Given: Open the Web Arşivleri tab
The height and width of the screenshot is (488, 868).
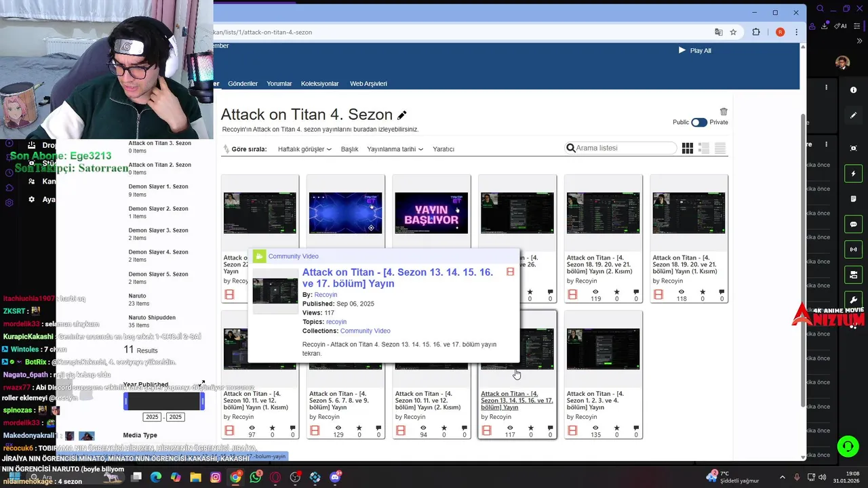Looking at the screenshot, I should (368, 84).
